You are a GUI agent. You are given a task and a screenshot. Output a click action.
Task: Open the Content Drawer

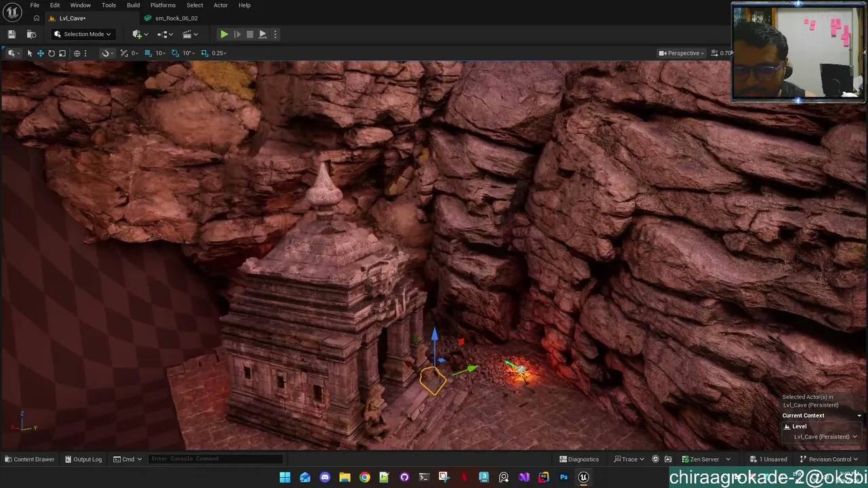30,460
